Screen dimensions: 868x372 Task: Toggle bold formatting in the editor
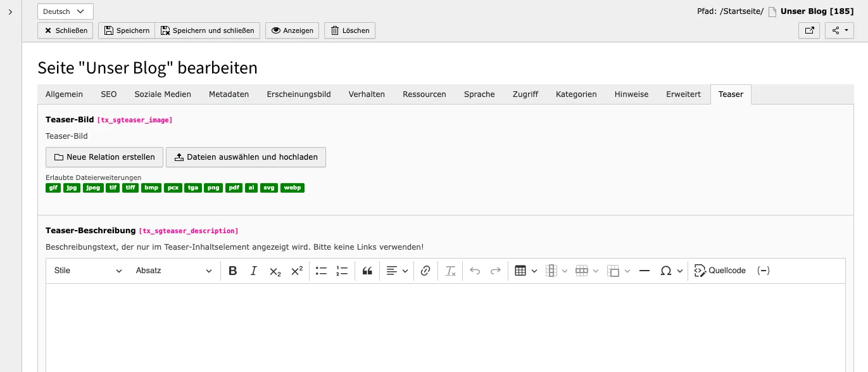click(x=232, y=271)
